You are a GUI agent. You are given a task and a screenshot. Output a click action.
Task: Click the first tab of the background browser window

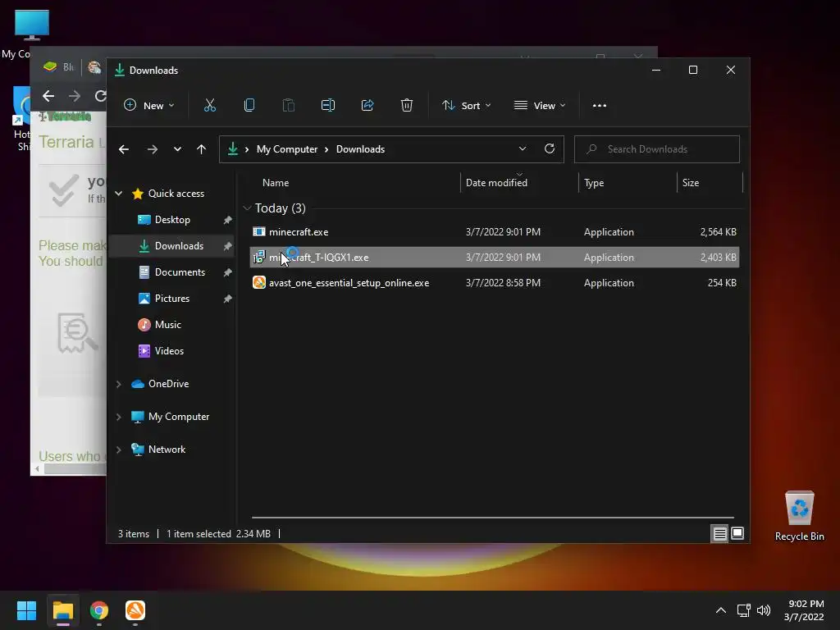pos(59,67)
